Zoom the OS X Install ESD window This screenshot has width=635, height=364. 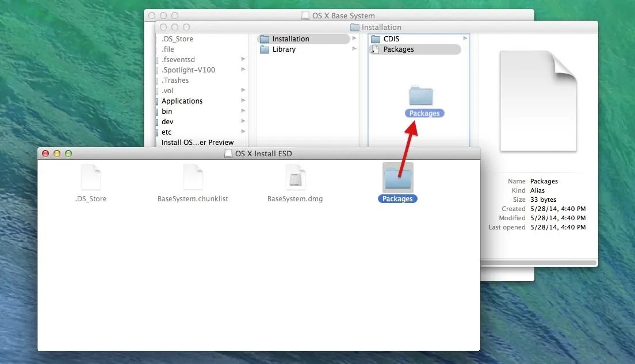[x=68, y=154]
